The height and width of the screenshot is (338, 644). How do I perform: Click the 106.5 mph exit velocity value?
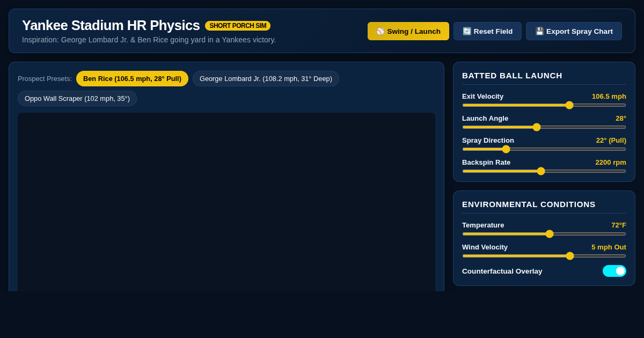point(609,97)
